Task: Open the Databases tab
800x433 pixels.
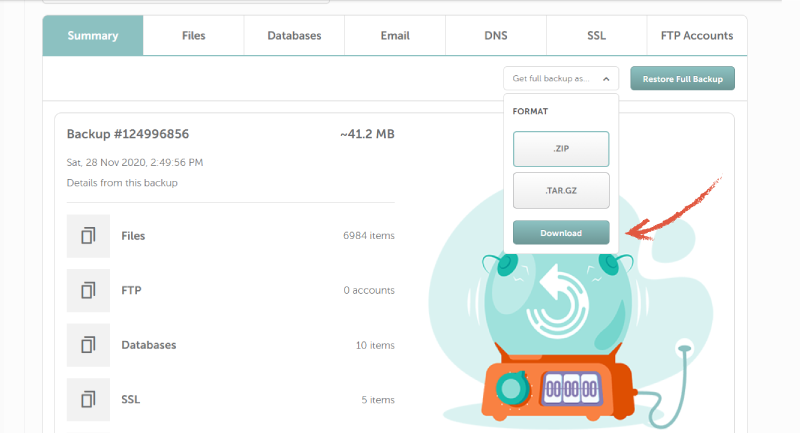Action: tap(294, 35)
